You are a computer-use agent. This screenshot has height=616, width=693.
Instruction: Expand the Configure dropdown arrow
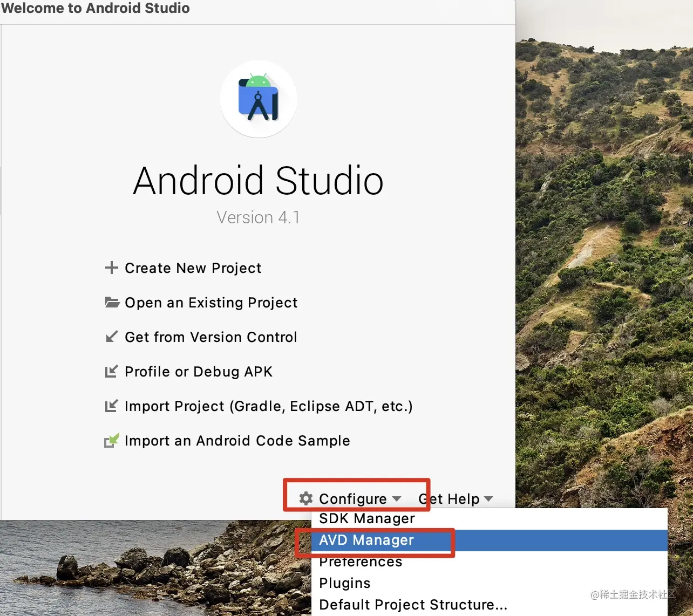397,499
